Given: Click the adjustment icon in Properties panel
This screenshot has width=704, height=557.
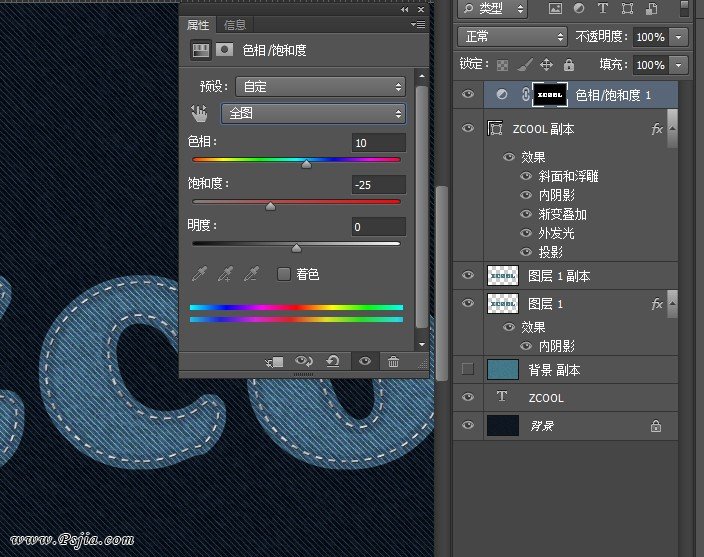Looking at the screenshot, I should (x=200, y=50).
